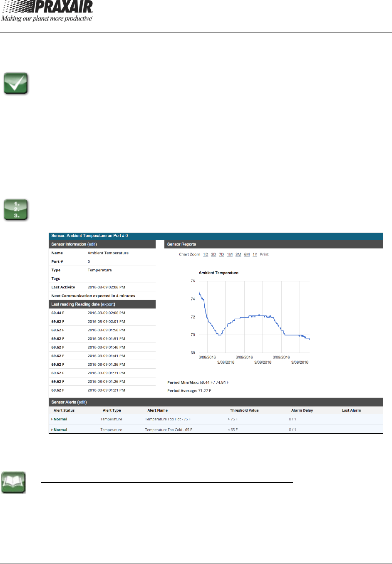This screenshot has height=564, width=392.
Task: Set chart zoom to 7D
Action: coord(221,254)
